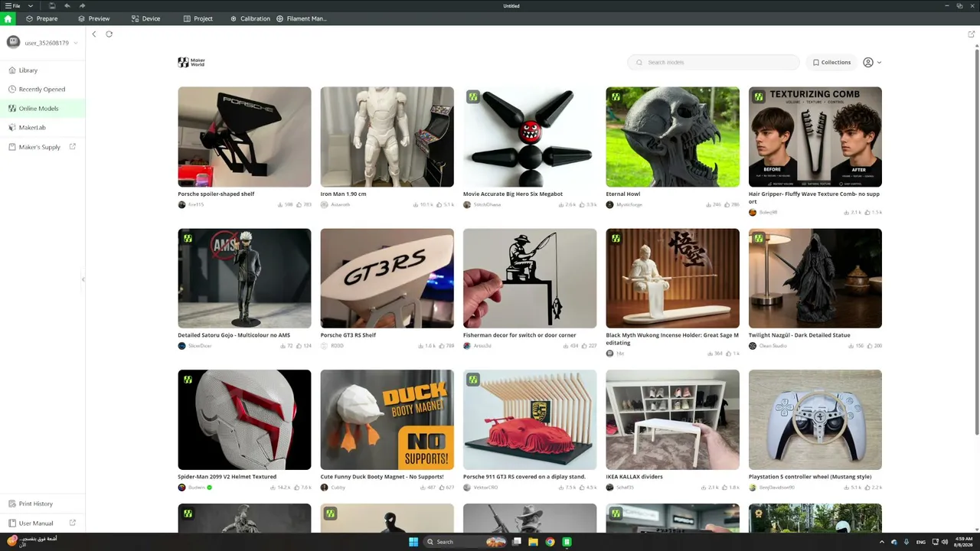Image resolution: width=980 pixels, height=551 pixels.
Task: Open Bambu Studio from the taskbar
Action: pos(567,542)
